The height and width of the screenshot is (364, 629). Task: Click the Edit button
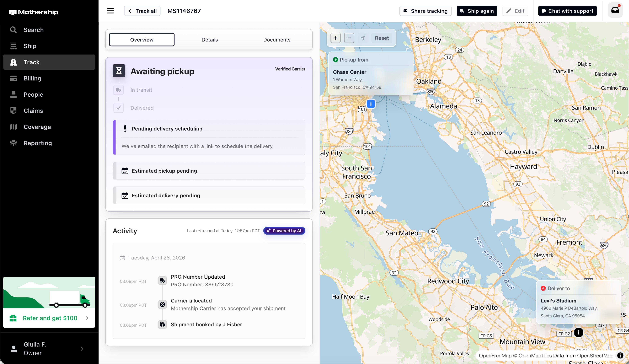coord(515,11)
